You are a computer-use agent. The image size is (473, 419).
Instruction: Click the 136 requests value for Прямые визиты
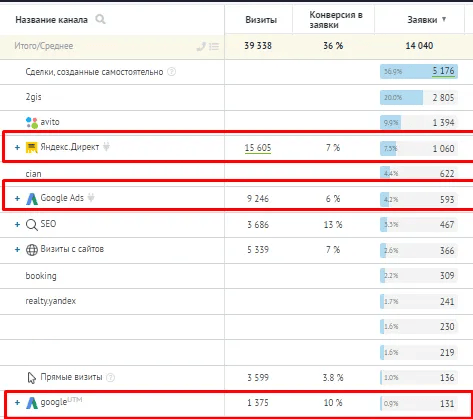447,378
